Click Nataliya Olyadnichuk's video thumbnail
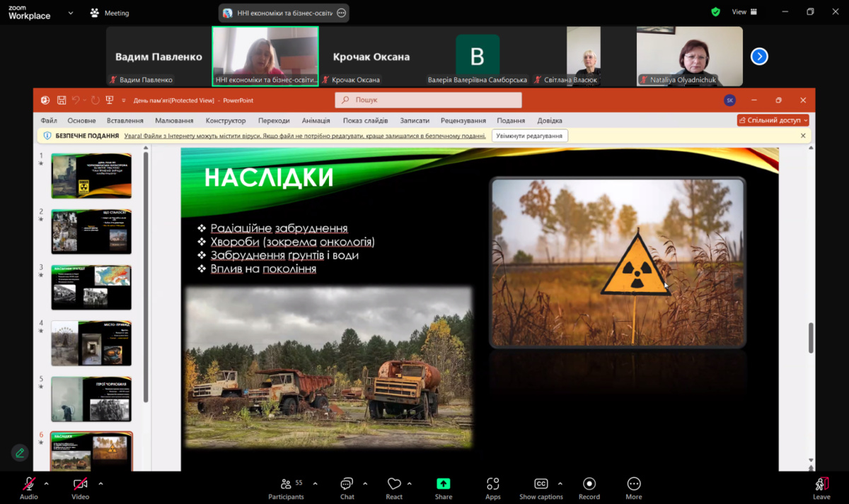Image resolution: width=849 pixels, height=504 pixels. tap(689, 55)
